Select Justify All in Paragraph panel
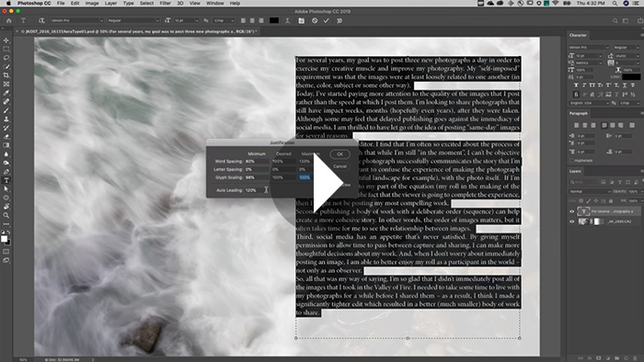The width and height of the screenshot is (644, 362). [x=632, y=126]
